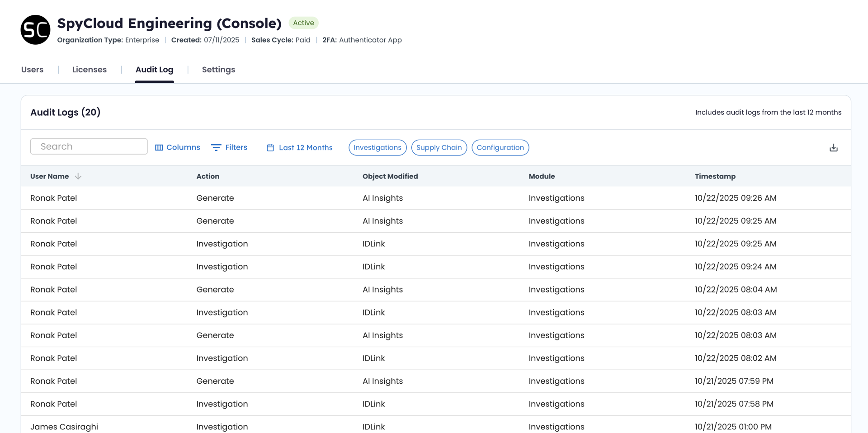This screenshot has height=433, width=868.
Task: Open the Users tab
Action: pyautogui.click(x=33, y=70)
